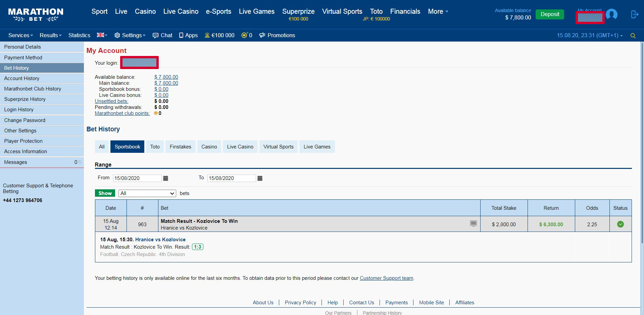Select the Virtual Sports history tab

point(278,147)
